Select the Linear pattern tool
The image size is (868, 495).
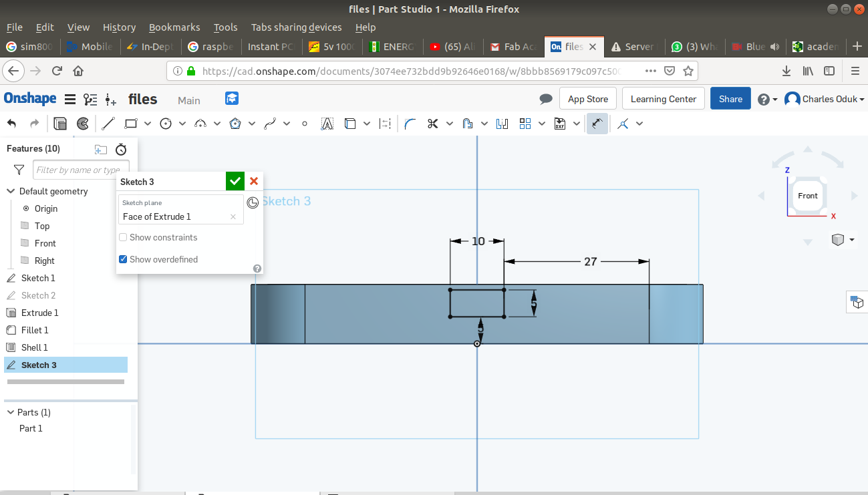pyautogui.click(x=525, y=124)
